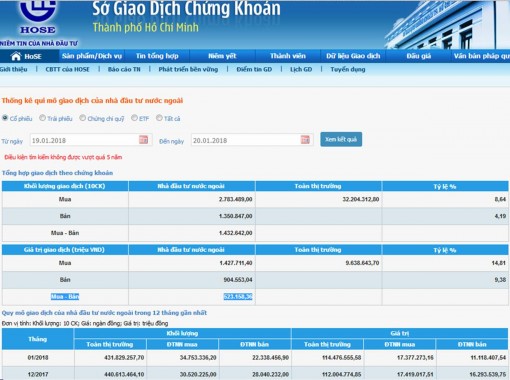Open Tuyển dụng link
The image size is (510, 380).
point(348,69)
